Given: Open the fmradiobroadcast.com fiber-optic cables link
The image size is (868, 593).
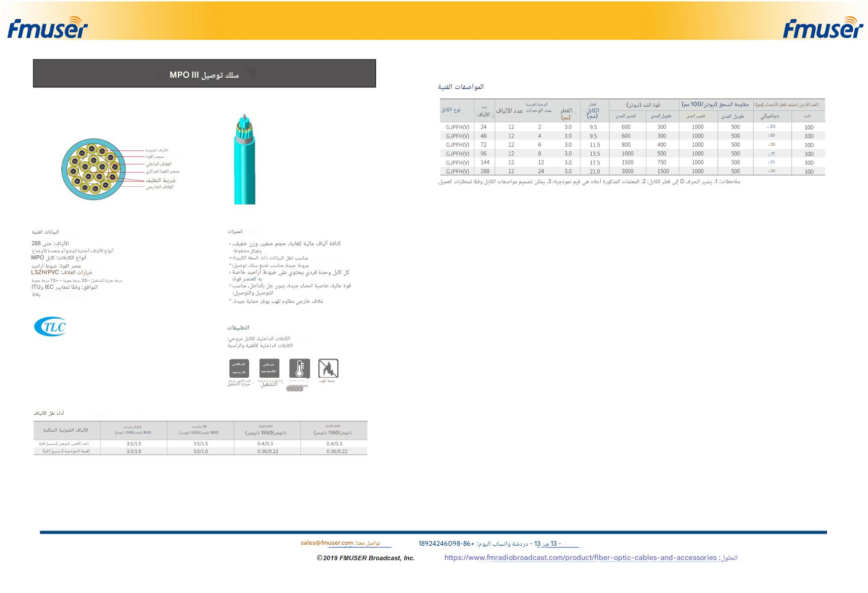Looking at the screenshot, I should click(580, 557).
